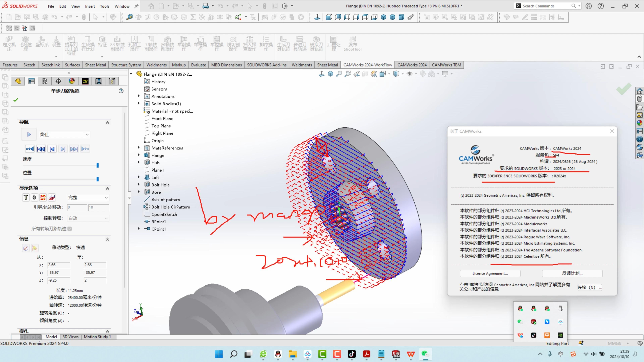
Task: Select the Normal To view icon
Action: tap(317, 17)
